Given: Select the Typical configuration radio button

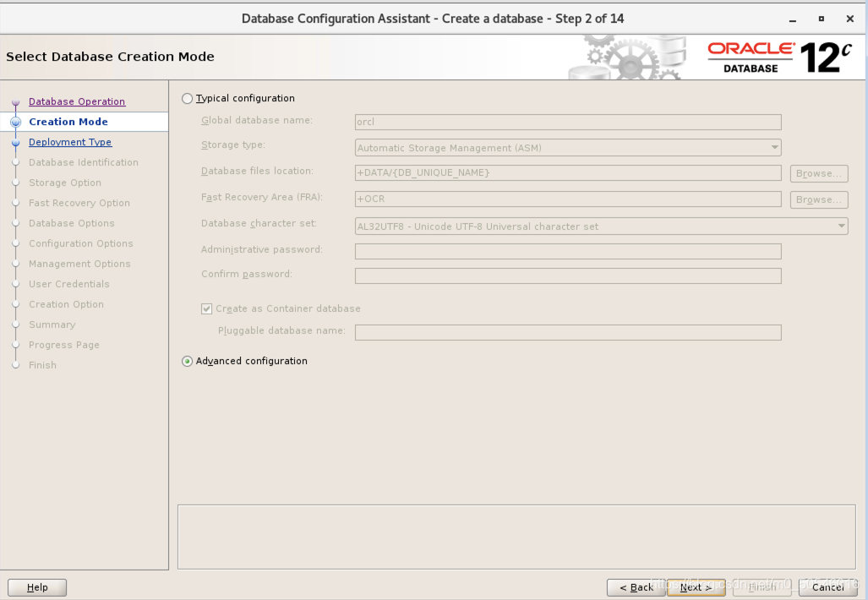Looking at the screenshot, I should pos(187,99).
